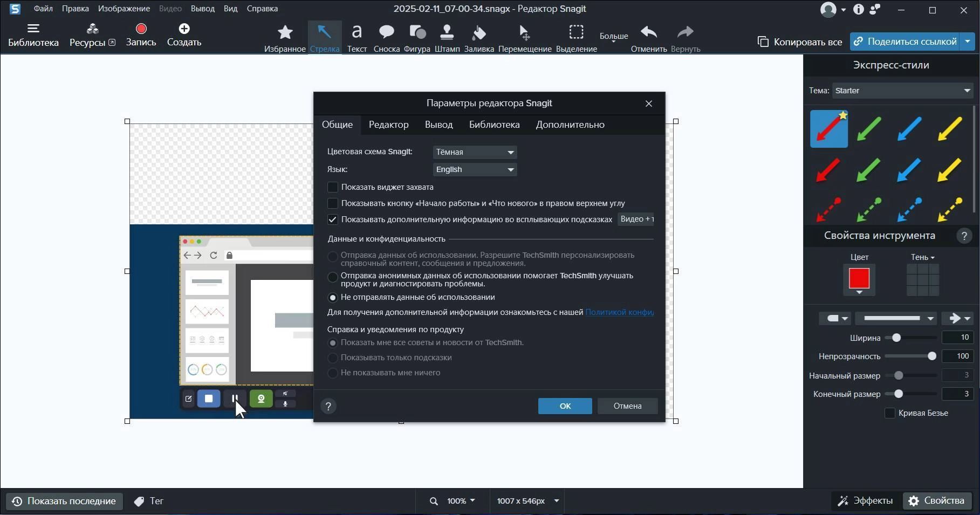Switch to the Библиотека tab in dialog
Image resolution: width=980 pixels, height=515 pixels.
pos(495,125)
